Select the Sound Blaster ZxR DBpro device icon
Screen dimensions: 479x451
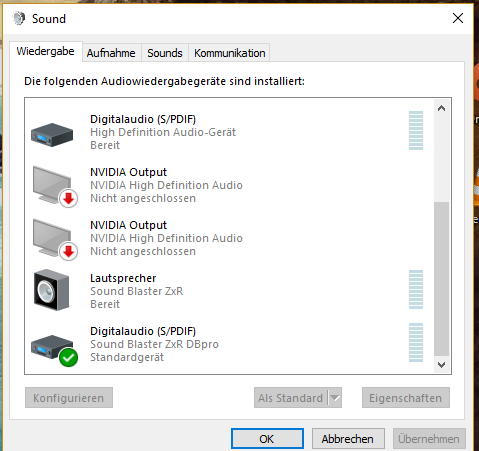pyautogui.click(x=54, y=350)
